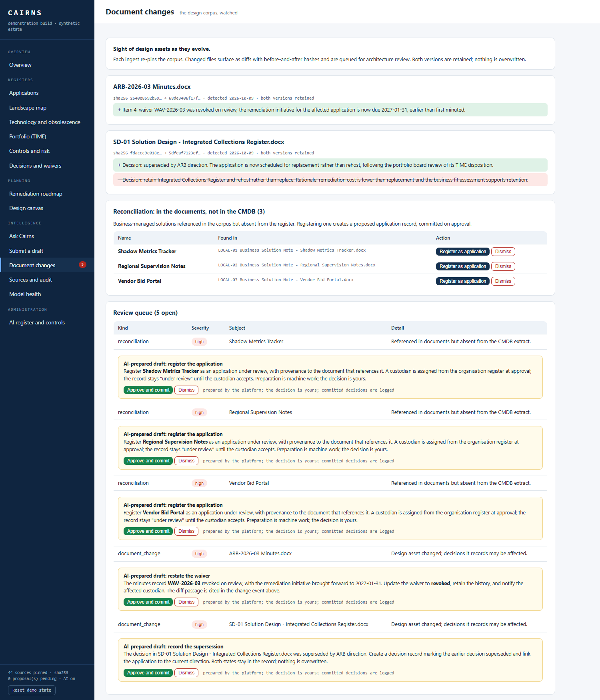
Task: Dismiss the AI-prepared draft for Shadow Metrics Tracker
Action: 186,390
